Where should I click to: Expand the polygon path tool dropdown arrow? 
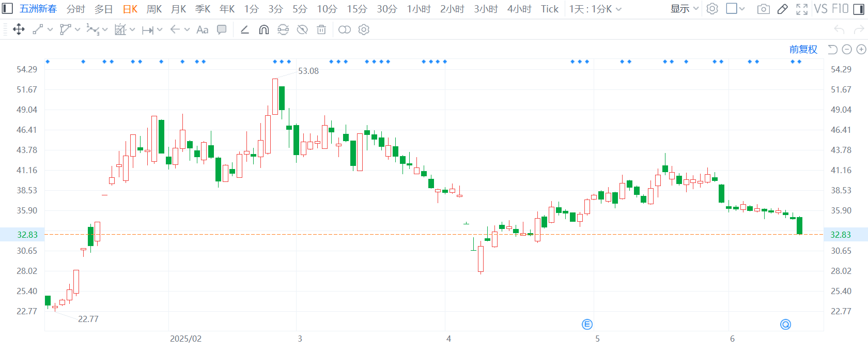tap(78, 30)
